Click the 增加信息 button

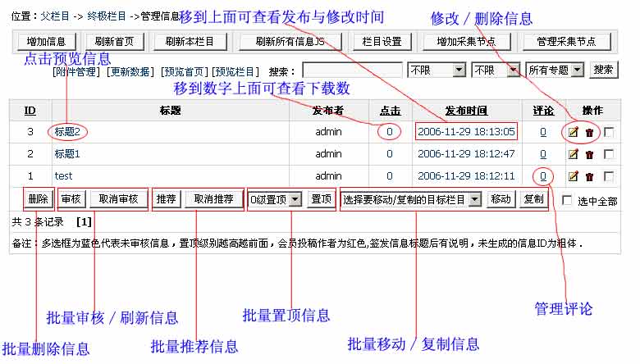[x=48, y=42]
